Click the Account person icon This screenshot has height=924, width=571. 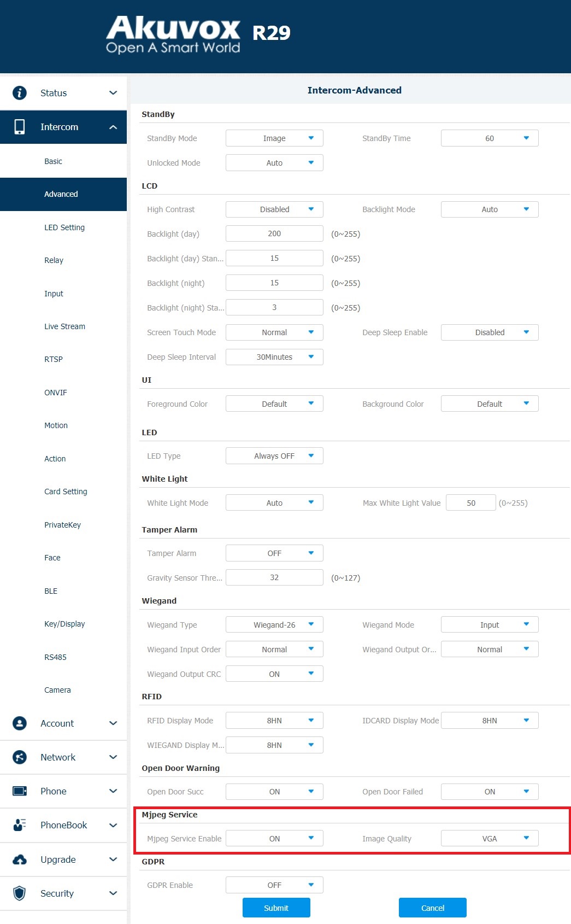coord(20,723)
